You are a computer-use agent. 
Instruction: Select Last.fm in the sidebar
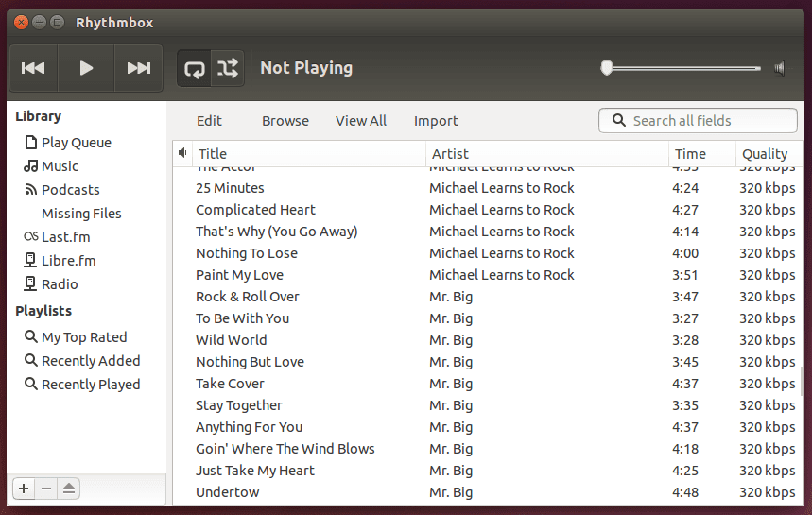tap(65, 237)
